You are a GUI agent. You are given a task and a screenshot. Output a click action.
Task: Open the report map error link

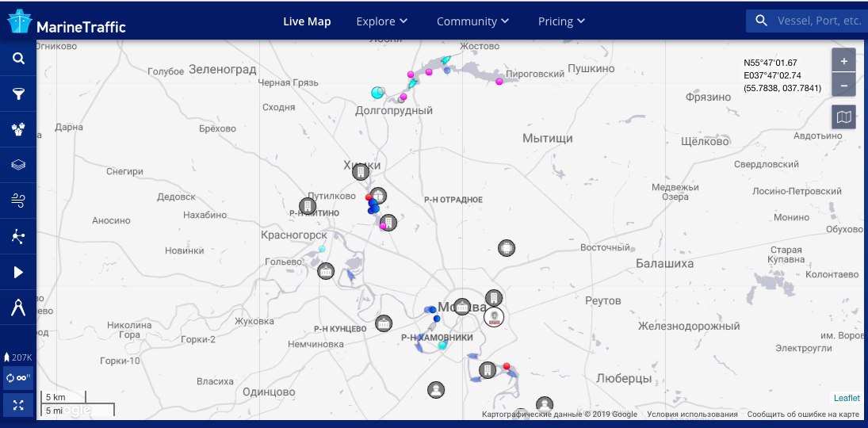pyautogui.click(x=803, y=415)
